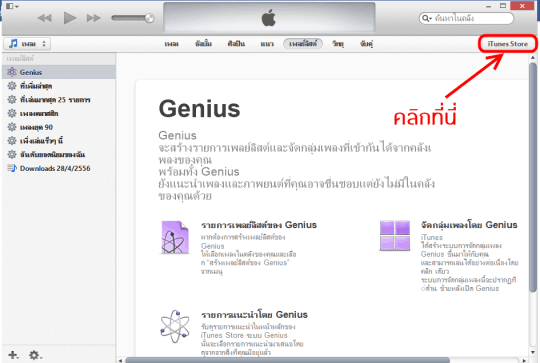The image size is (540, 363).
Task: Skip to previous track with rewind button
Action: (45, 18)
